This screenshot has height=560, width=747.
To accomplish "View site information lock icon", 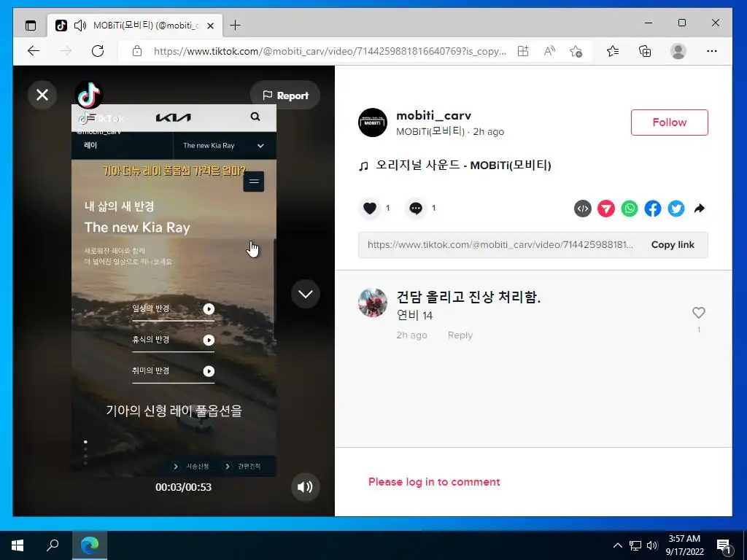I will (x=137, y=52).
